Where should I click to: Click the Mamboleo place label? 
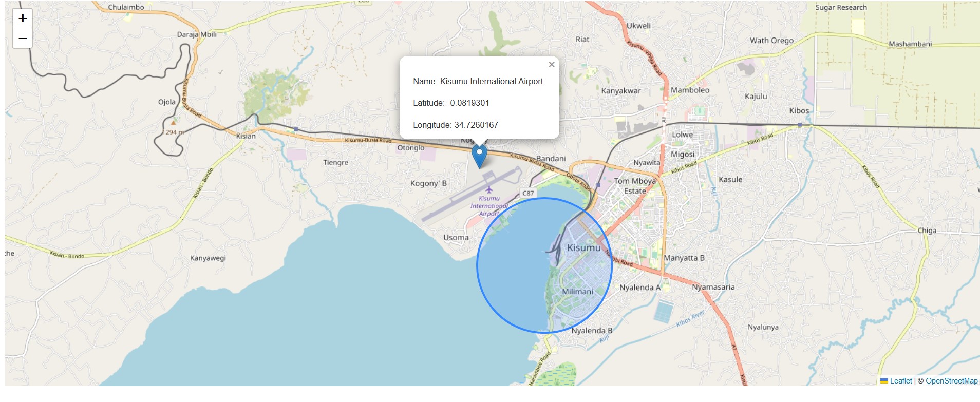690,90
